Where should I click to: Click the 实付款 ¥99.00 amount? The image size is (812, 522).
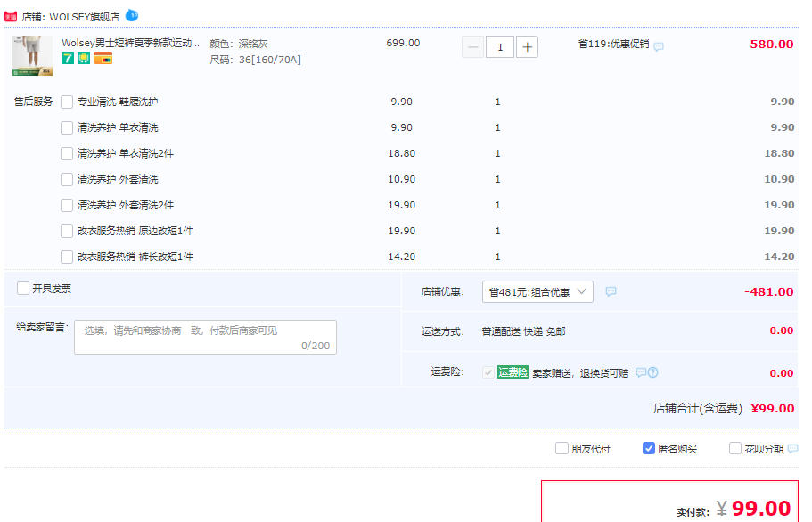[734, 509]
